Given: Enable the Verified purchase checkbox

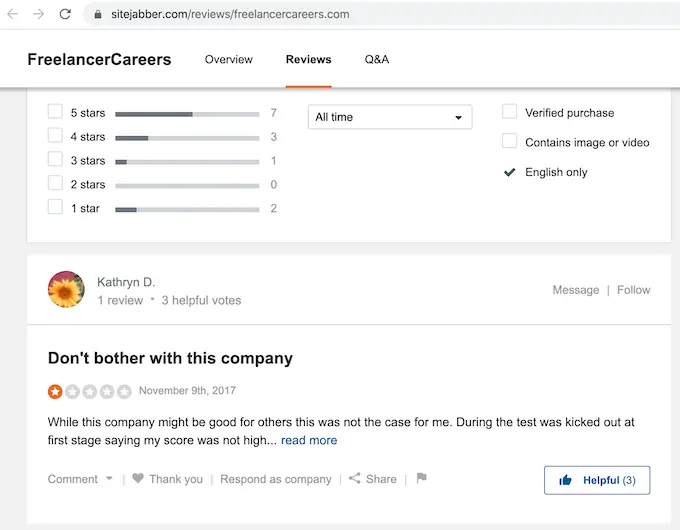Looking at the screenshot, I should point(510,113).
